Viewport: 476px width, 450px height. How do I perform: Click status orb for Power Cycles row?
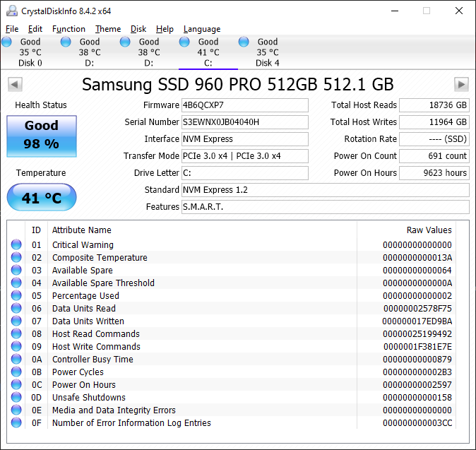coord(16,372)
